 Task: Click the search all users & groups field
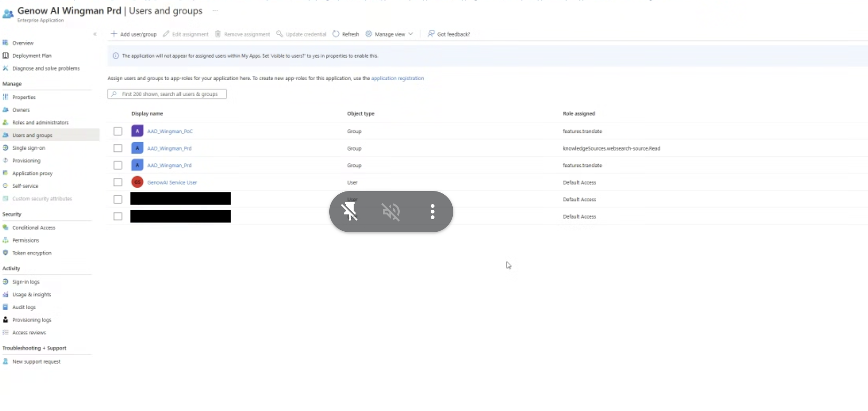click(x=167, y=94)
